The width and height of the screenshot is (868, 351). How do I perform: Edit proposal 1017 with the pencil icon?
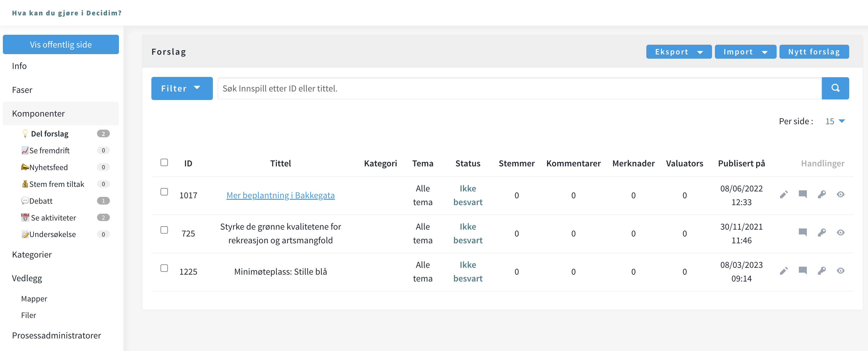pyautogui.click(x=784, y=195)
